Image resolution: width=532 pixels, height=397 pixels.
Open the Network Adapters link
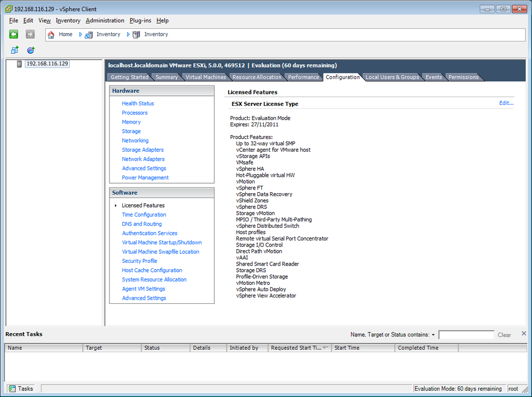(143, 159)
